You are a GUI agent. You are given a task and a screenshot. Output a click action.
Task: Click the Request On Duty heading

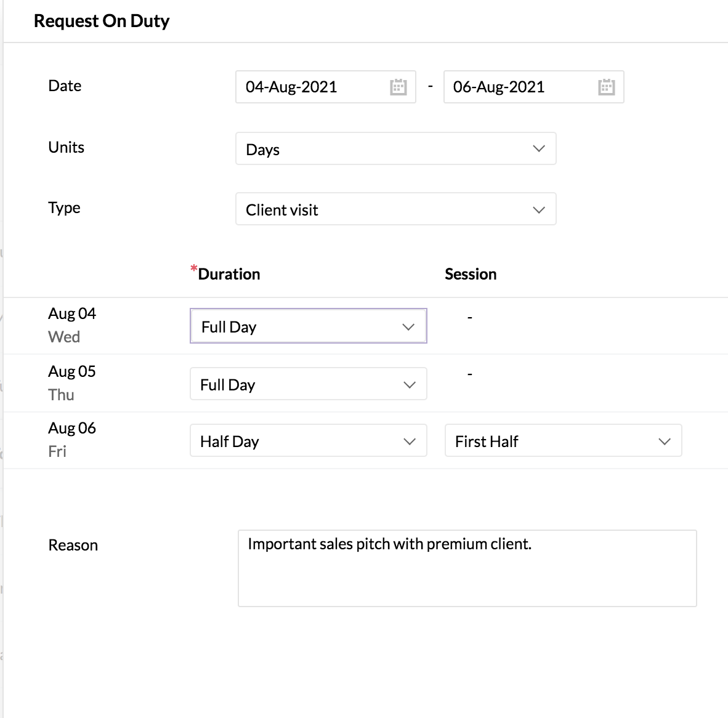(102, 21)
